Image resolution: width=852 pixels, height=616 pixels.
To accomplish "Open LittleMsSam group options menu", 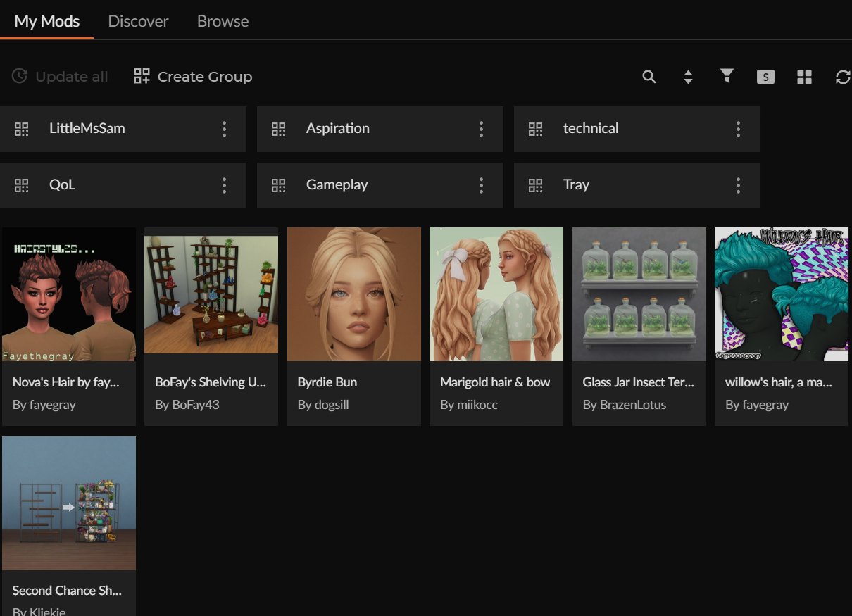I will [224, 129].
